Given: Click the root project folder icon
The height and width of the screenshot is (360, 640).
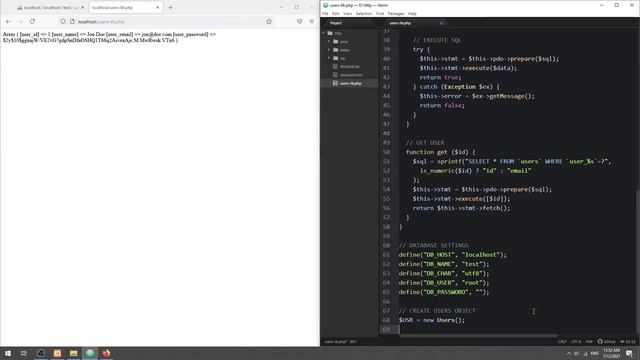Looking at the screenshot, I should [x=330, y=33].
